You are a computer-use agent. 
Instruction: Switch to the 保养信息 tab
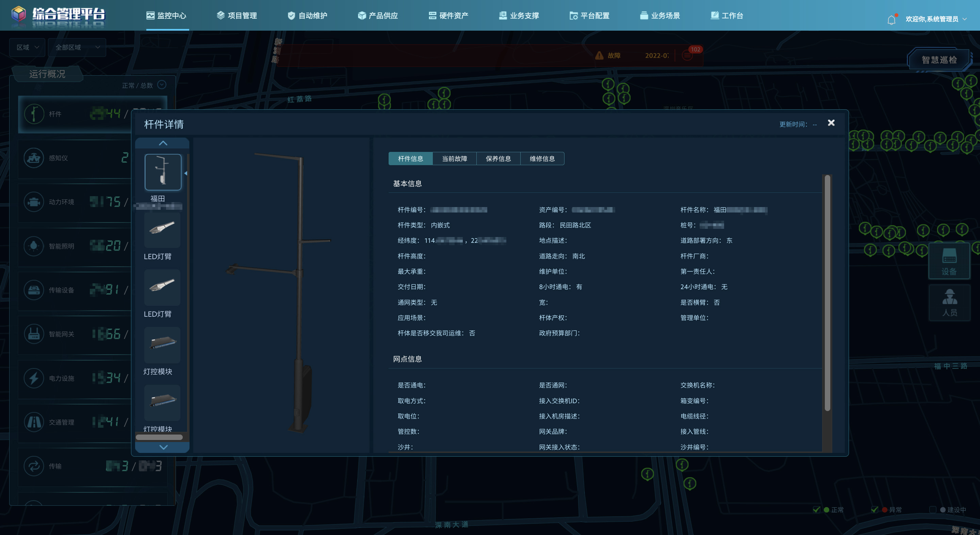coord(499,158)
